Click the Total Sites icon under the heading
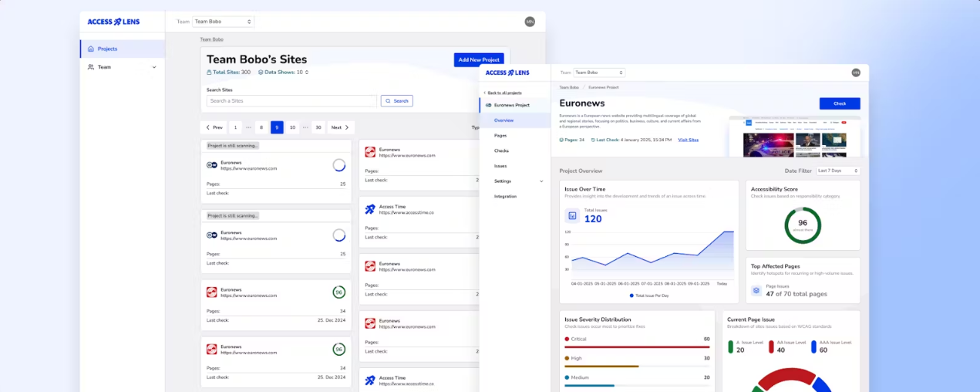 [x=209, y=73]
